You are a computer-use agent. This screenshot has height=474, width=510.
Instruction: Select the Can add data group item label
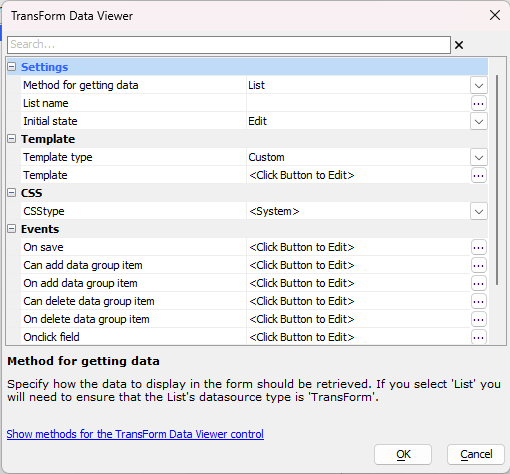[x=83, y=265]
